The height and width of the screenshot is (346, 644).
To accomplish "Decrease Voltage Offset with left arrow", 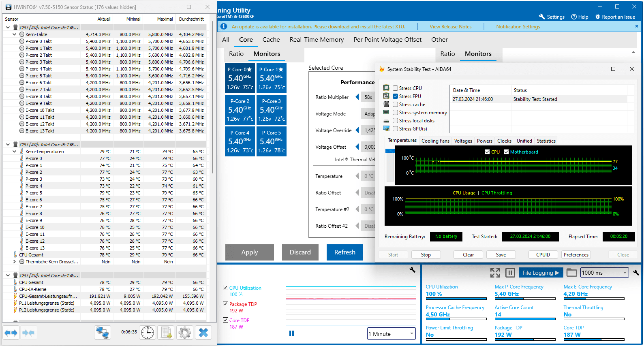I will [x=357, y=147].
